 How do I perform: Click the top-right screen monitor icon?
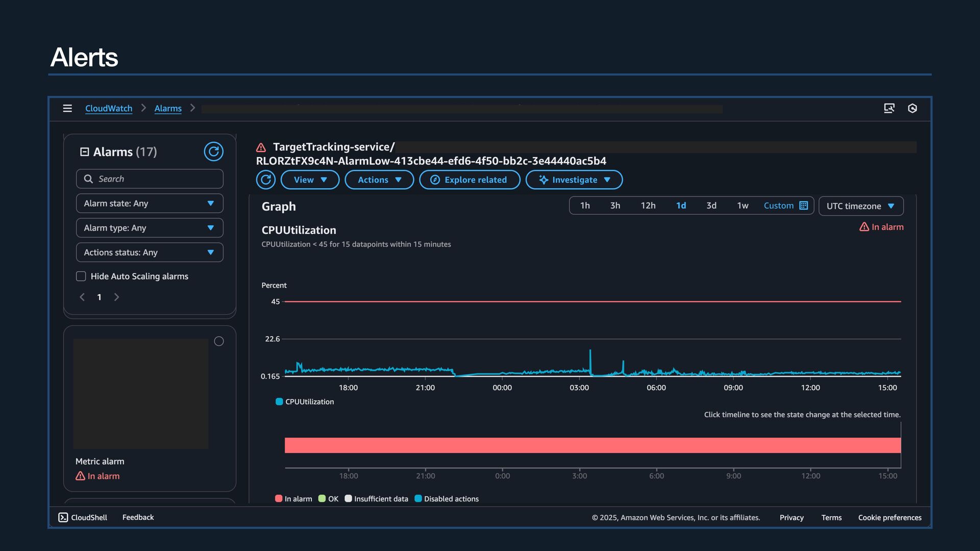tap(889, 108)
